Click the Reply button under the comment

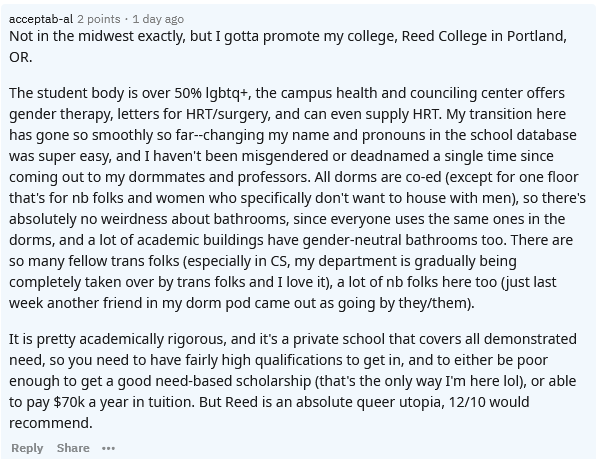27,448
